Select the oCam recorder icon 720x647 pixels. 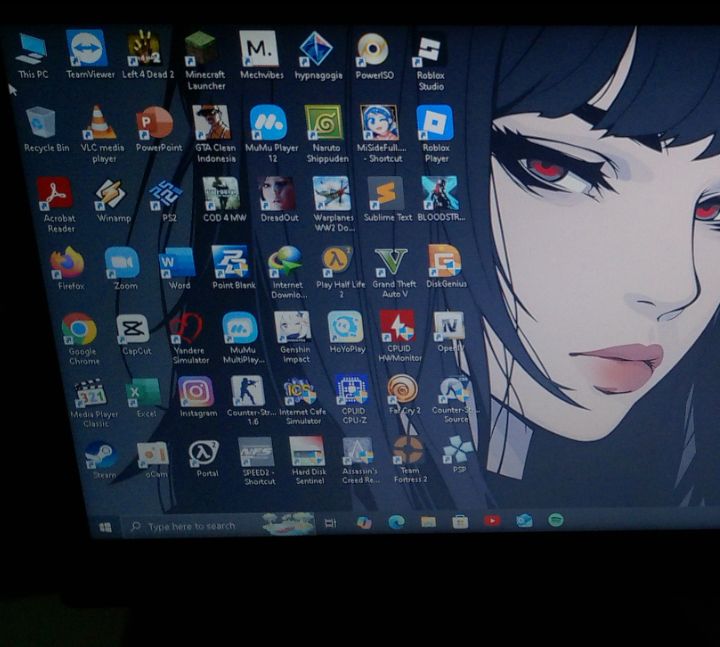154,460
